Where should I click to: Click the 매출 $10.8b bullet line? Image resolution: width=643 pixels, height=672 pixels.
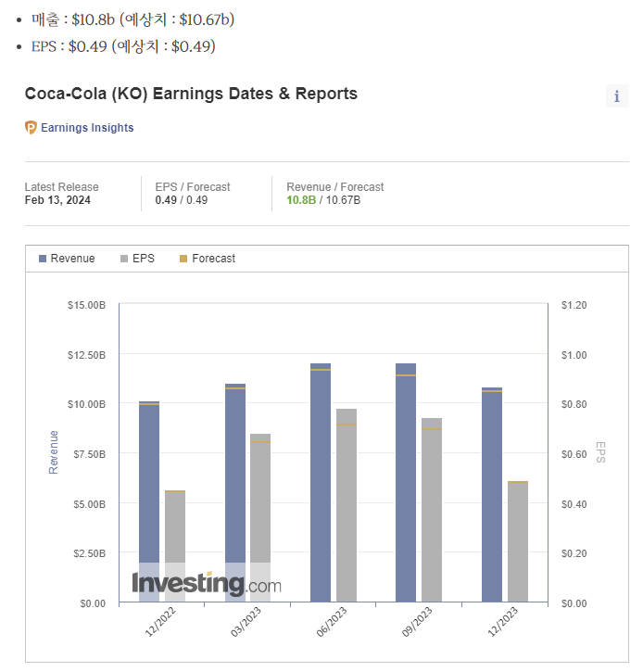132,19
